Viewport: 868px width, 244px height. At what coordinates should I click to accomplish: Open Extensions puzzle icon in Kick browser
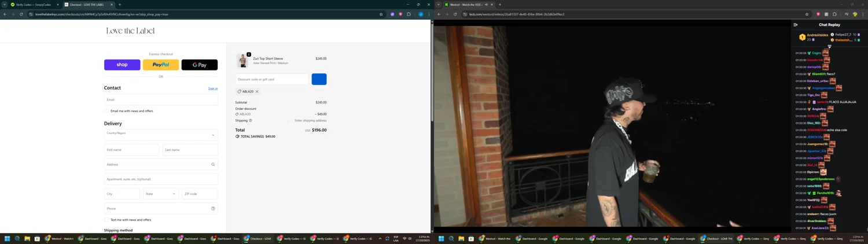(834, 14)
